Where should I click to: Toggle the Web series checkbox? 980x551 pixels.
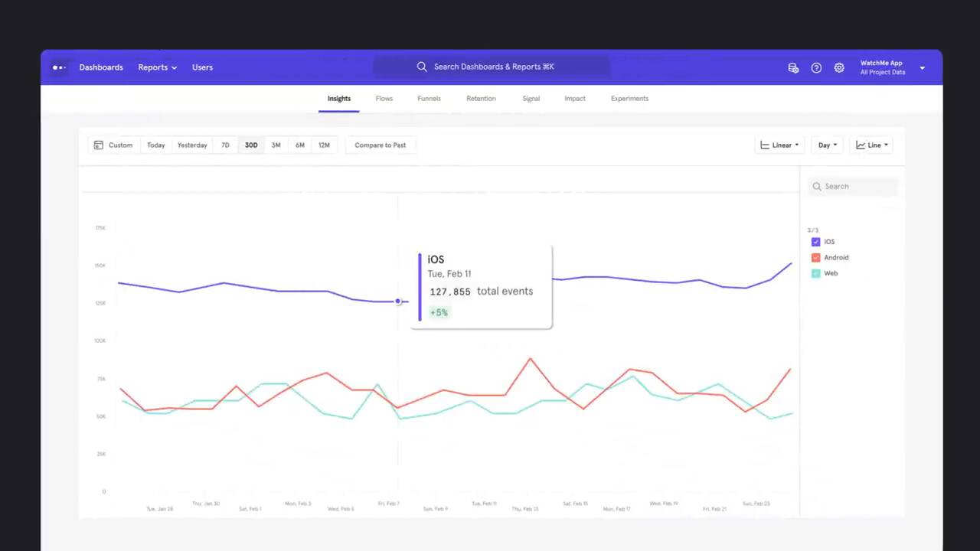[815, 273]
